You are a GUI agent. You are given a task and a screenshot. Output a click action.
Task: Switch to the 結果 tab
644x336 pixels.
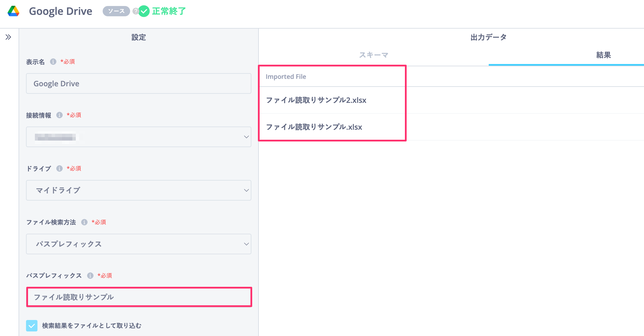(x=603, y=55)
